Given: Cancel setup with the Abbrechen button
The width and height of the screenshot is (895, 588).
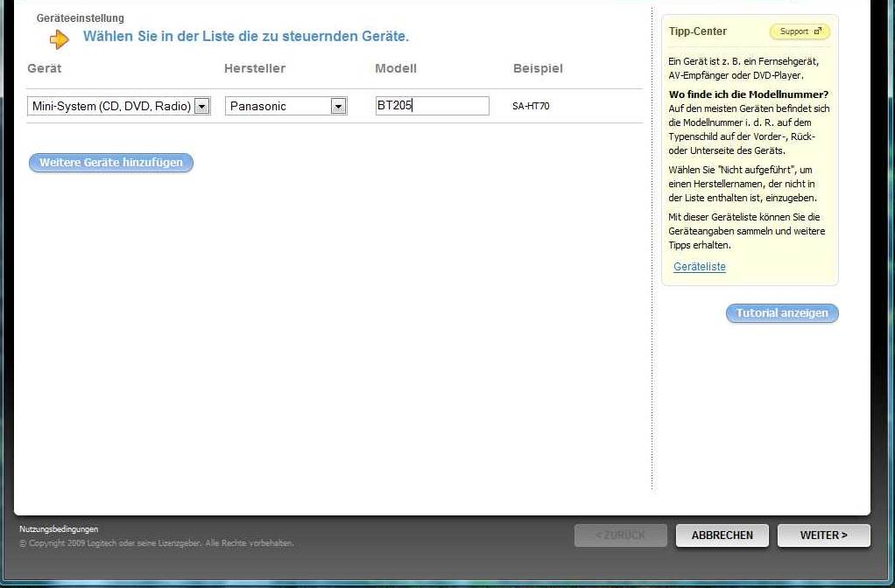Looking at the screenshot, I should point(722,535).
